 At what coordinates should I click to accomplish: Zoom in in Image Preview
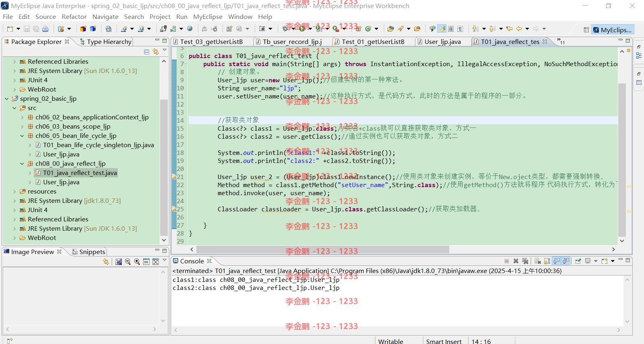click(x=137, y=262)
